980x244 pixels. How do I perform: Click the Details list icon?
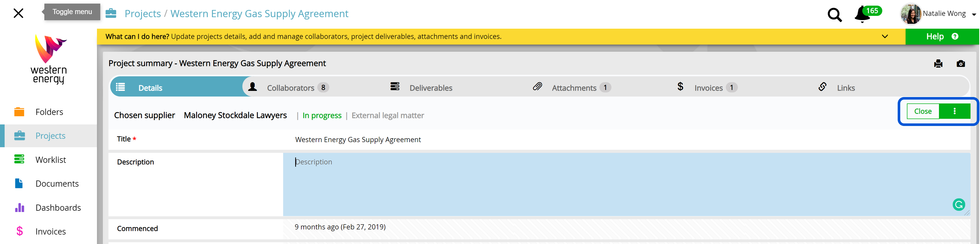pyautogui.click(x=120, y=87)
